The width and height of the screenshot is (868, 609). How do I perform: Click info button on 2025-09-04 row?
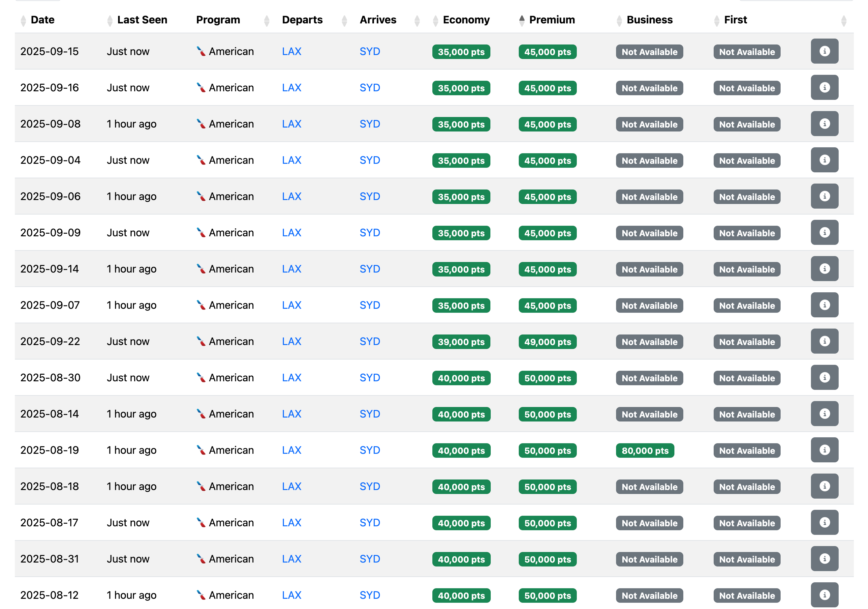pos(824,160)
